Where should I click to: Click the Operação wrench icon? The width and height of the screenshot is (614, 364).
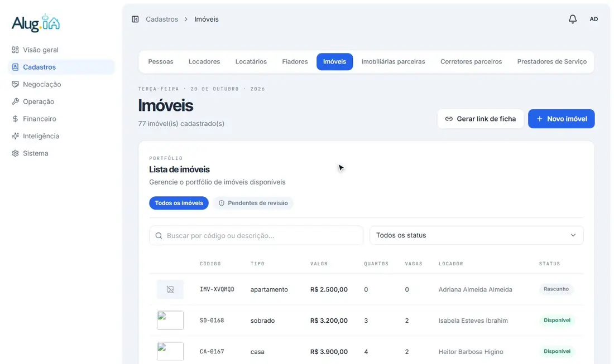tap(15, 101)
